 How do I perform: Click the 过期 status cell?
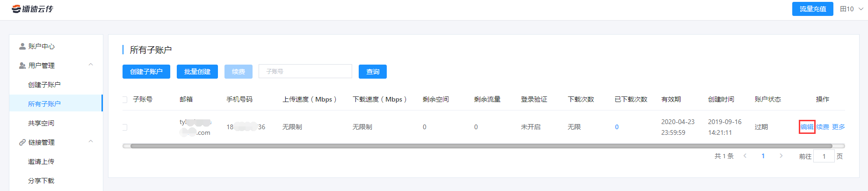tap(761, 127)
